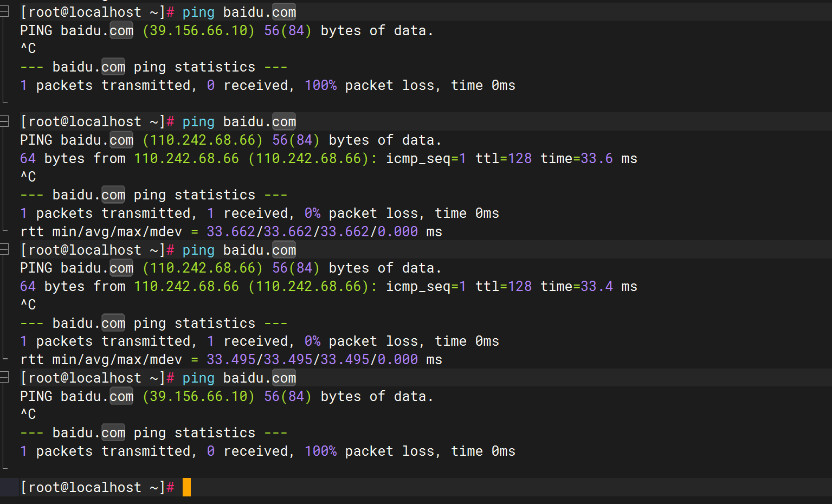Viewport: 832px width, 504px height.
Task: Click the ^C line below the 33.6 ms reply
Action: pos(28,177)
